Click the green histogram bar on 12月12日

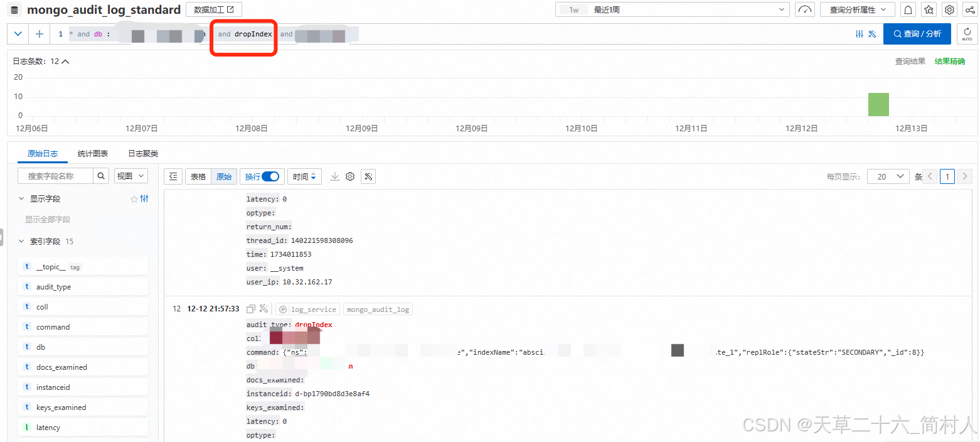878,104
